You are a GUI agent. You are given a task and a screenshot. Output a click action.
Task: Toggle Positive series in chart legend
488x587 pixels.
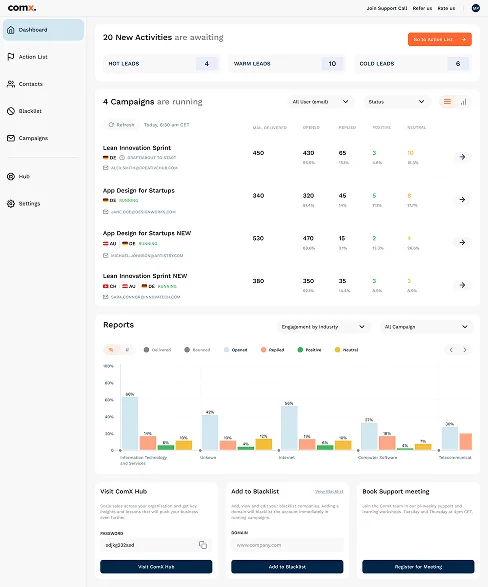point(309,350)
